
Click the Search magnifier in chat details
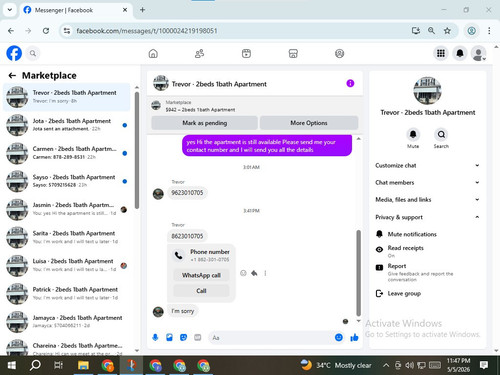(x=441, y=134)
